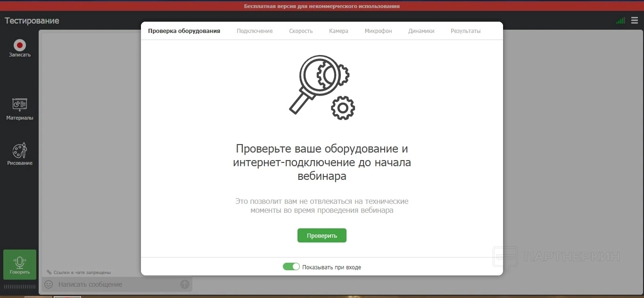Click the Говорить microphone button
Screen dimensions: 644x298
(x=20, y=265)
